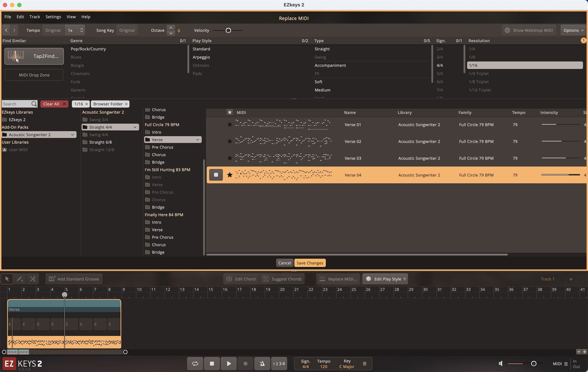
Task: Click the loop playback icon
Action: 195,363
